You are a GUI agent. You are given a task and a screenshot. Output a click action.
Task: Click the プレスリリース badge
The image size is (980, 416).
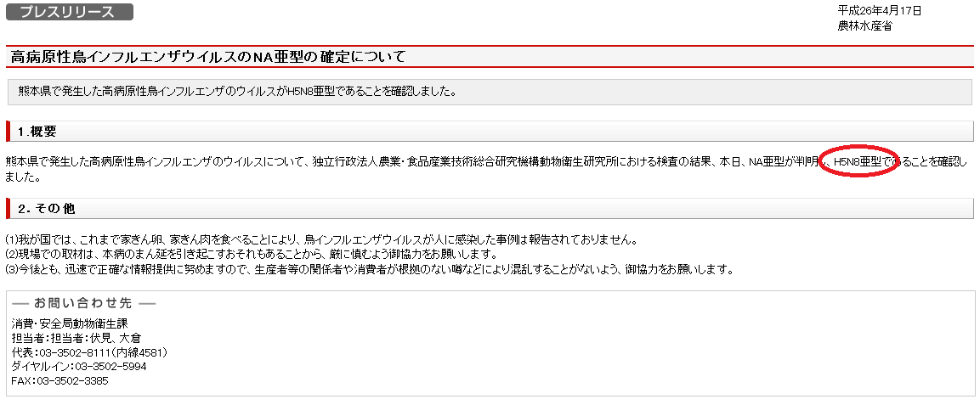tap(70, 12)
